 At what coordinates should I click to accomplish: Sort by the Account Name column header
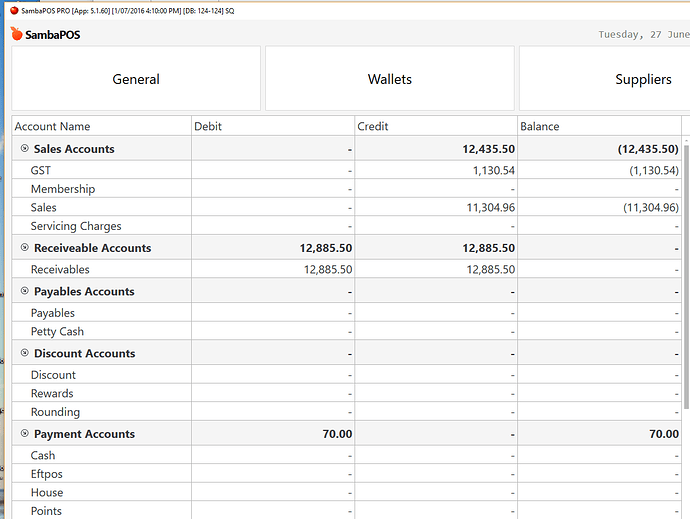pos(102,126)
